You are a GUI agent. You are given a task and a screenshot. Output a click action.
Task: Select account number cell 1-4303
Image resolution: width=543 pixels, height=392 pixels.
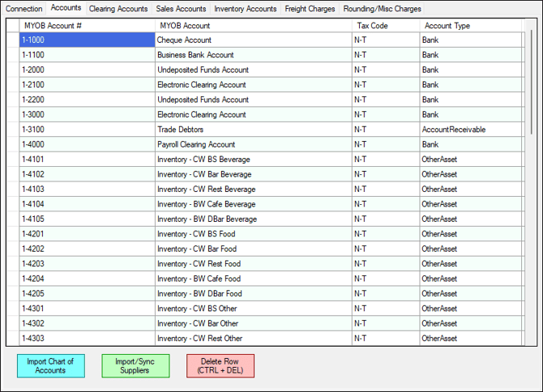[x=87, y=338]
